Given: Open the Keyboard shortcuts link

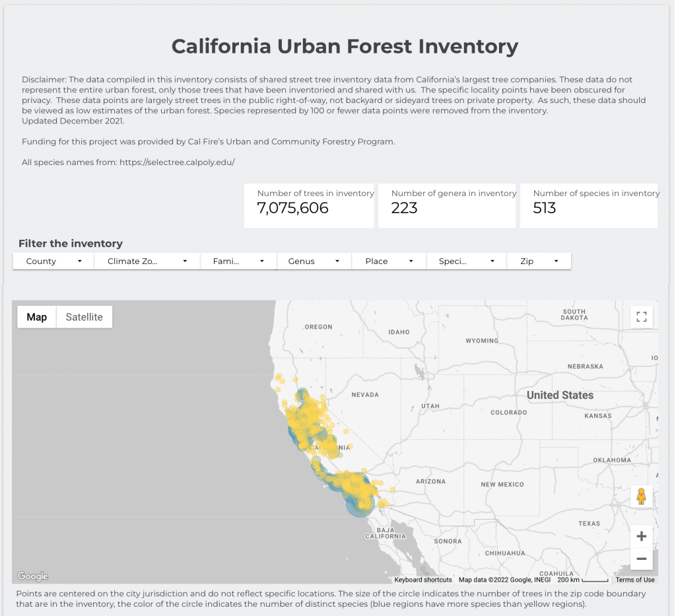Looking at the screenshot, I should (423, 580).
